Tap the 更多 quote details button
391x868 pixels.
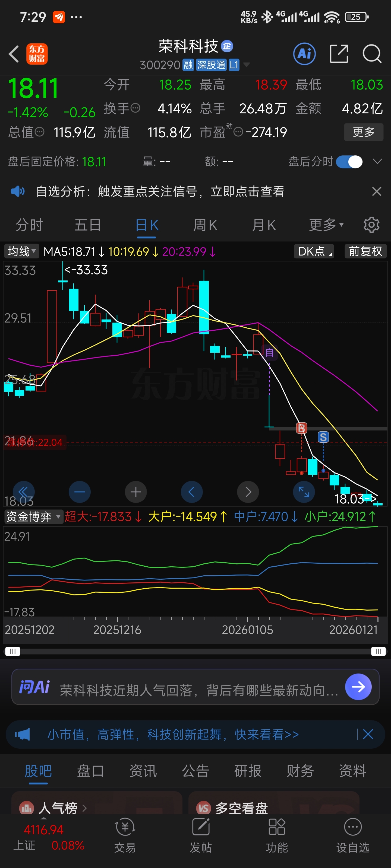tap(364, 132)
